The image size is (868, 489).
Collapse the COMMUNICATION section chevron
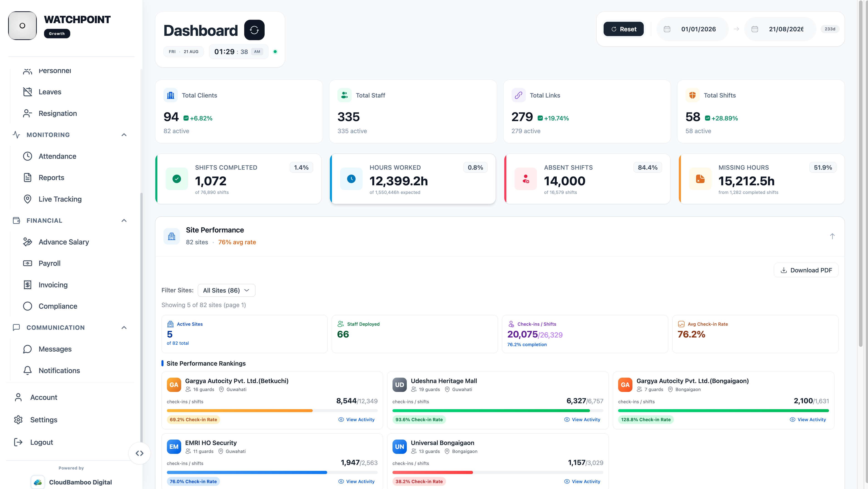[124, 328]
